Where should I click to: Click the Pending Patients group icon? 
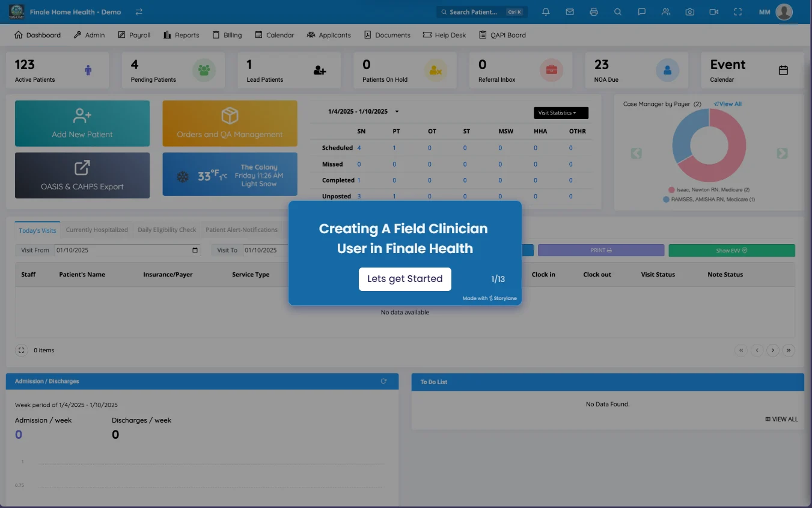click(204, 70)
